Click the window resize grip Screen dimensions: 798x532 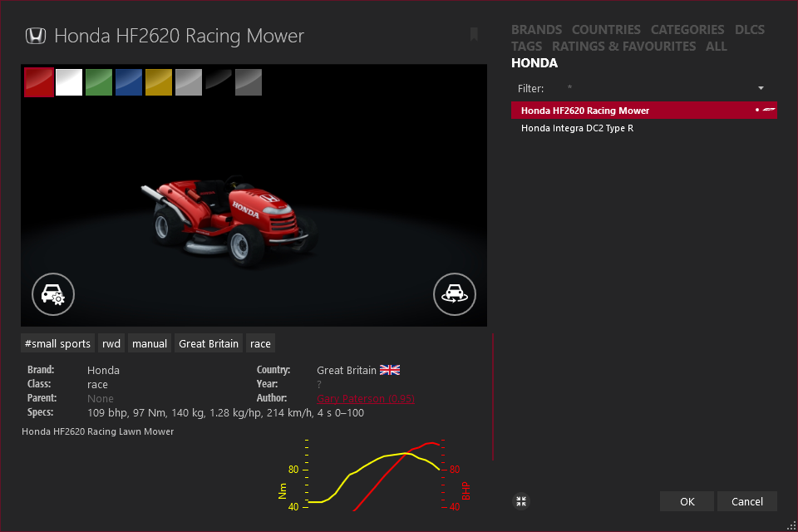tap(791, 526)
